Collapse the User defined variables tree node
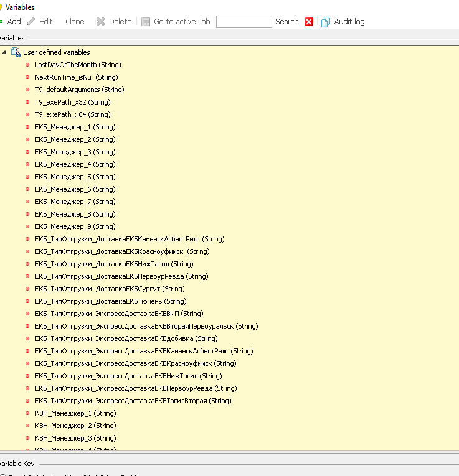 point(4,52)
